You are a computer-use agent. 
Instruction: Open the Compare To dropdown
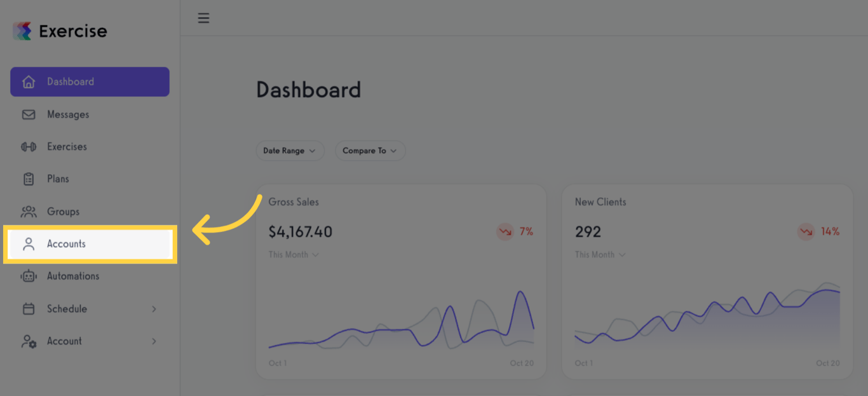370,151
